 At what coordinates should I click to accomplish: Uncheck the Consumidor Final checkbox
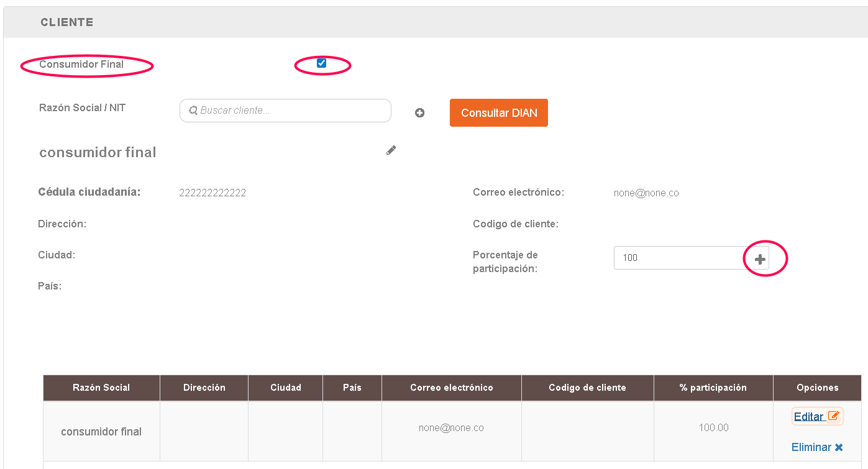click(321, 63)
